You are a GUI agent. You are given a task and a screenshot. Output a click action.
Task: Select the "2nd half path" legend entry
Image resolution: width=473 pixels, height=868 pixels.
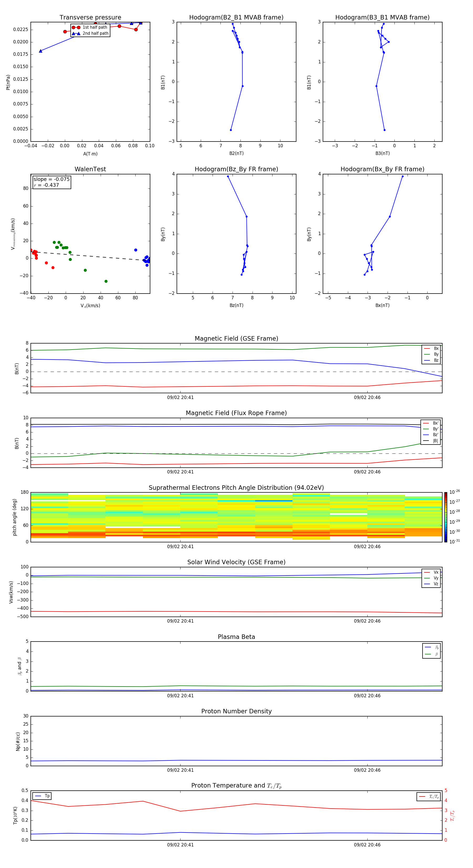[x=91, y=33]
